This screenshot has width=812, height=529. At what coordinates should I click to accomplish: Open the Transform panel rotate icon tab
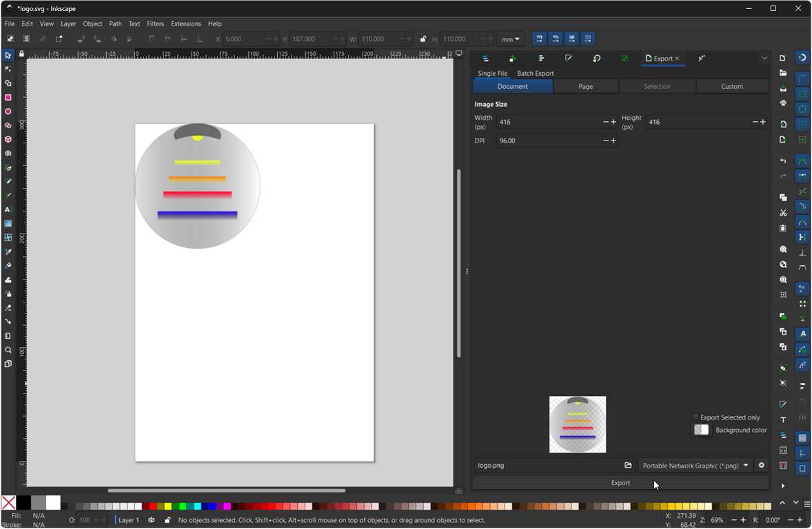point(596,59)
